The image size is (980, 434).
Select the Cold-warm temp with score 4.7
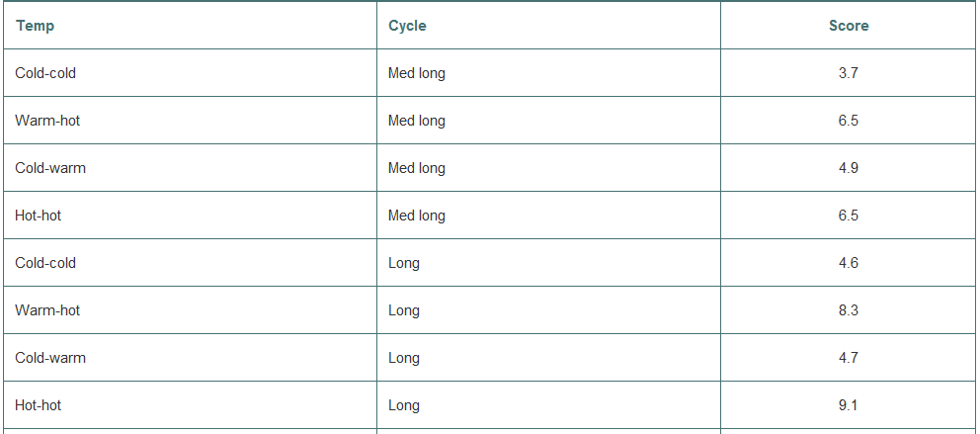[50, 358]
